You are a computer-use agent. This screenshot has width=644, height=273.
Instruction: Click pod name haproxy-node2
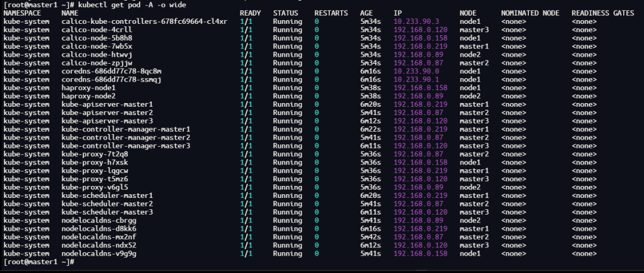tap(88, 96)
